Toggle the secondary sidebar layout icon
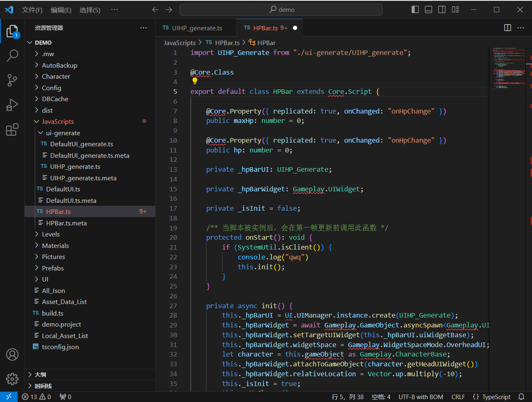This screenshot has width=532, height=402. [x=442, y=9]
